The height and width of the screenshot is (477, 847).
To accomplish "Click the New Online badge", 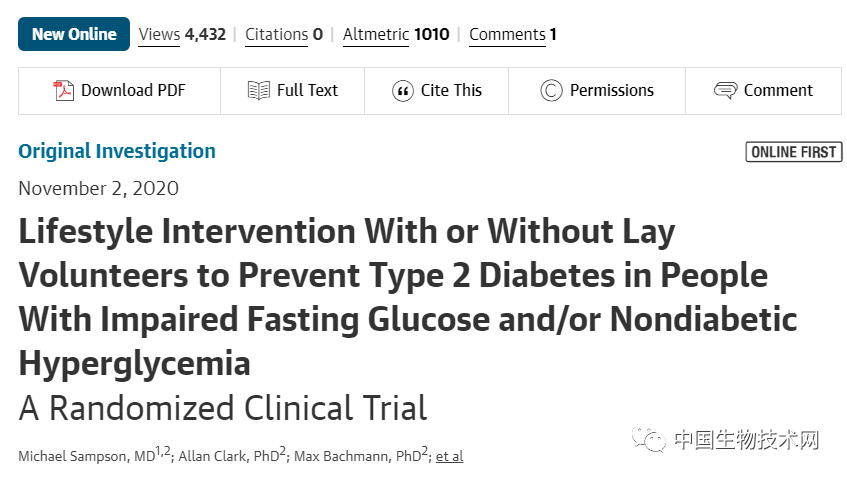I will pos(74,34).
